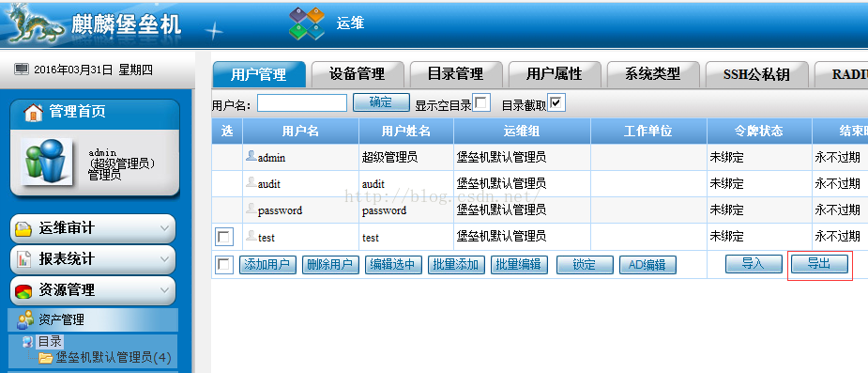Focus the 用户名 search input field

point(302,102)
